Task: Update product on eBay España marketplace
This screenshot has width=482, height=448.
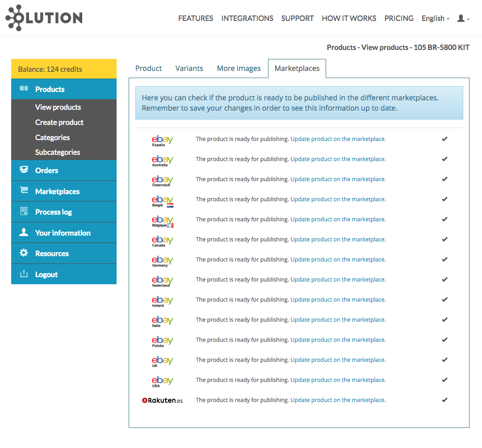Action: coord(338,139)
